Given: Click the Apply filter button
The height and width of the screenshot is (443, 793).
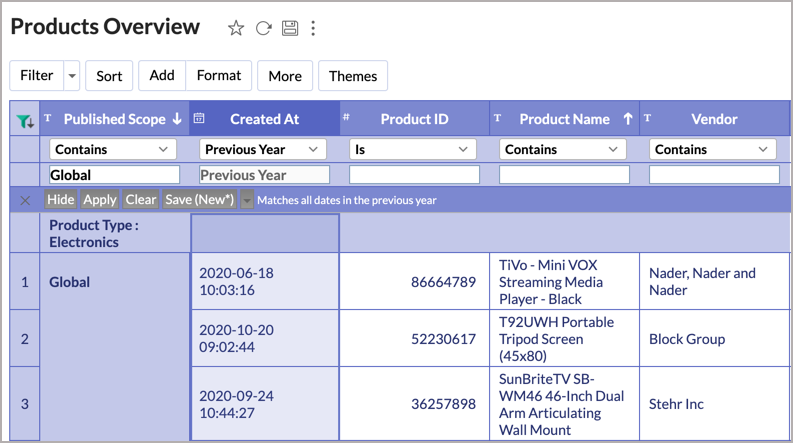Looking at the screenshot, I should tap(100, 200).
